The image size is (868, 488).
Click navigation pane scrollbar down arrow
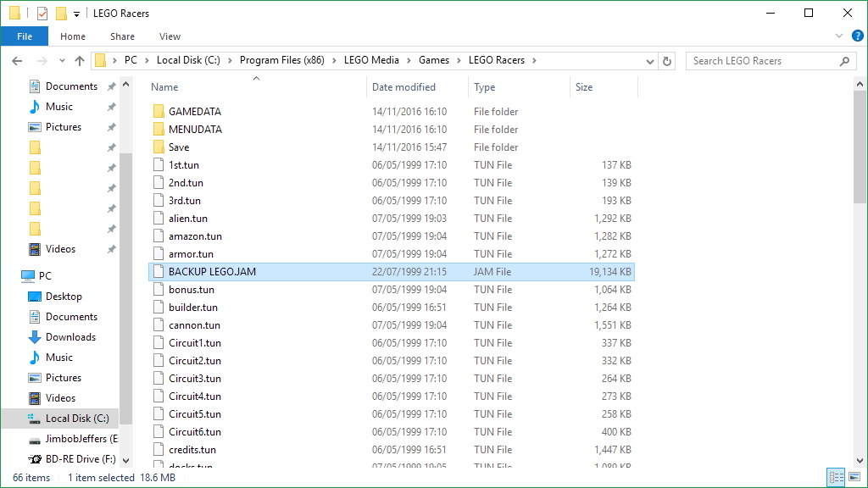(x=125, y=460)
